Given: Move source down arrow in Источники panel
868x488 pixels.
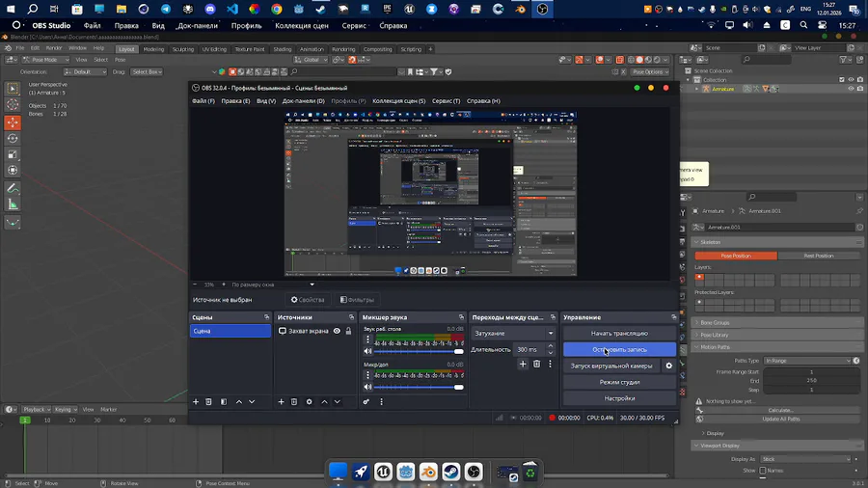Looking at the screenshot, I should [x=338, y=402].
